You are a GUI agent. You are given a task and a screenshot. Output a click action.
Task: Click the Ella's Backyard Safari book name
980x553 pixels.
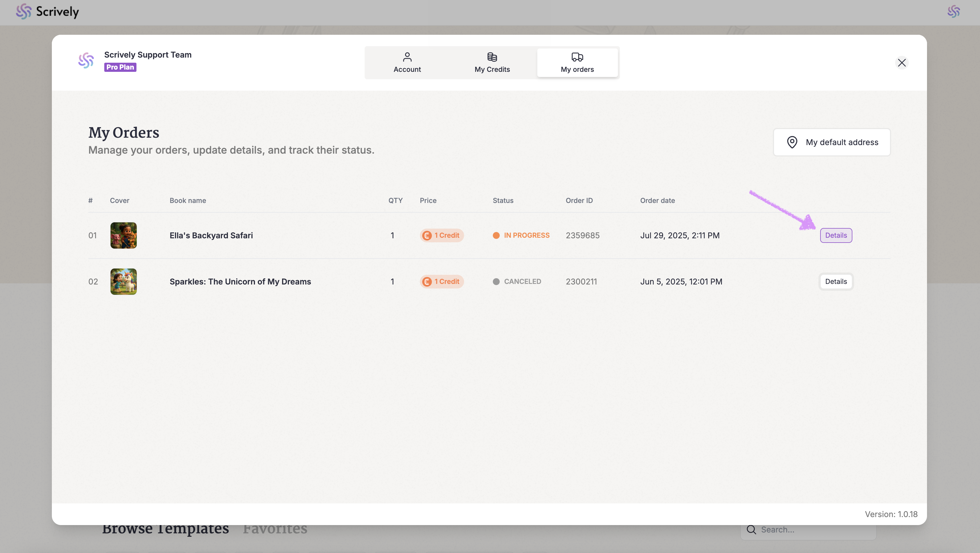tap(211, 235)
